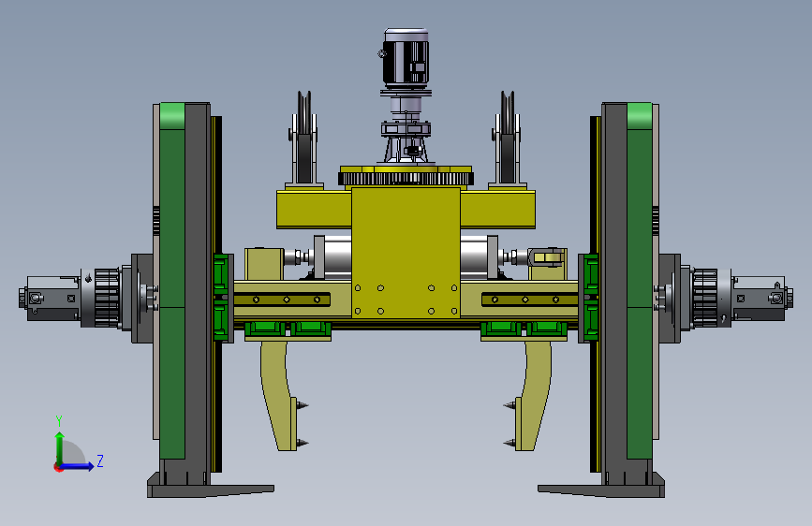Select the right toothed coupling gear
812x526 pixels.
pos(705,298)
